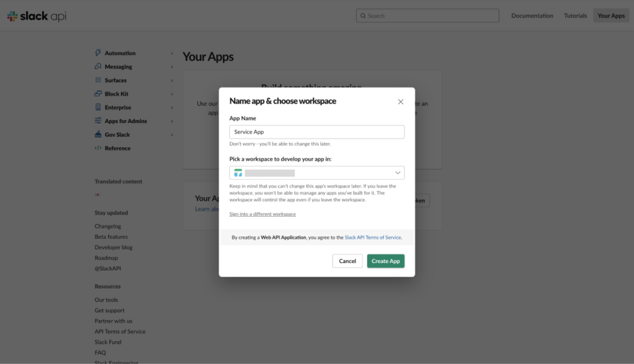Expand the Messaging sidebar section
634x364 pixels.
pyautogui.click(x=172, y=67)
